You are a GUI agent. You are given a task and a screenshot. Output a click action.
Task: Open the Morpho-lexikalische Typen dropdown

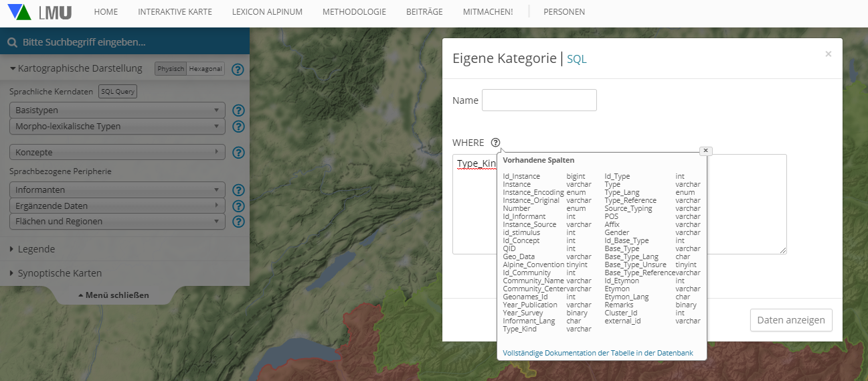117,127
